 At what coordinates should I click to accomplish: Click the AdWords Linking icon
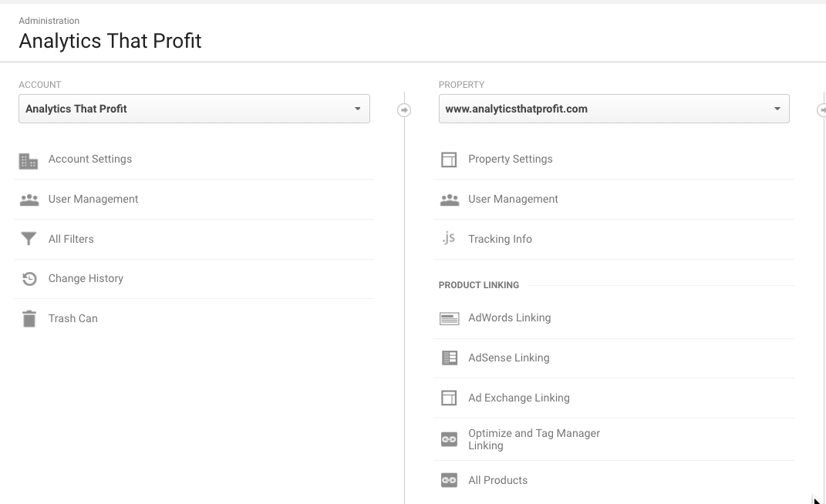point(449,318)
